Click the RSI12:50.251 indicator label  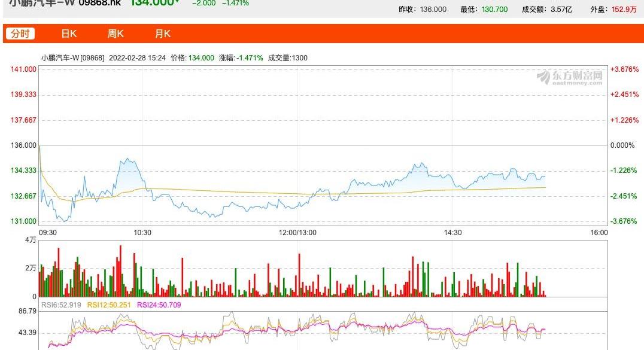click(109, 305)
